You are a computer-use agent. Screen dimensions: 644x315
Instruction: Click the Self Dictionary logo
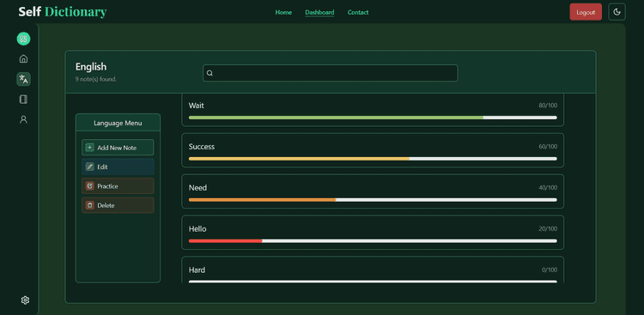pyautogui.click(x=63, y=11)
